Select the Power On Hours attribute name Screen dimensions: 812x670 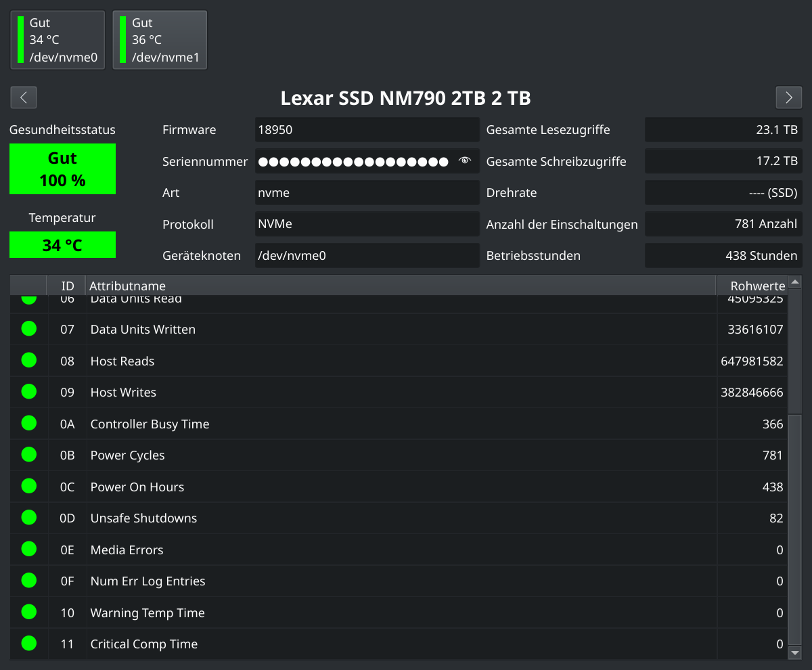point(137,487)
